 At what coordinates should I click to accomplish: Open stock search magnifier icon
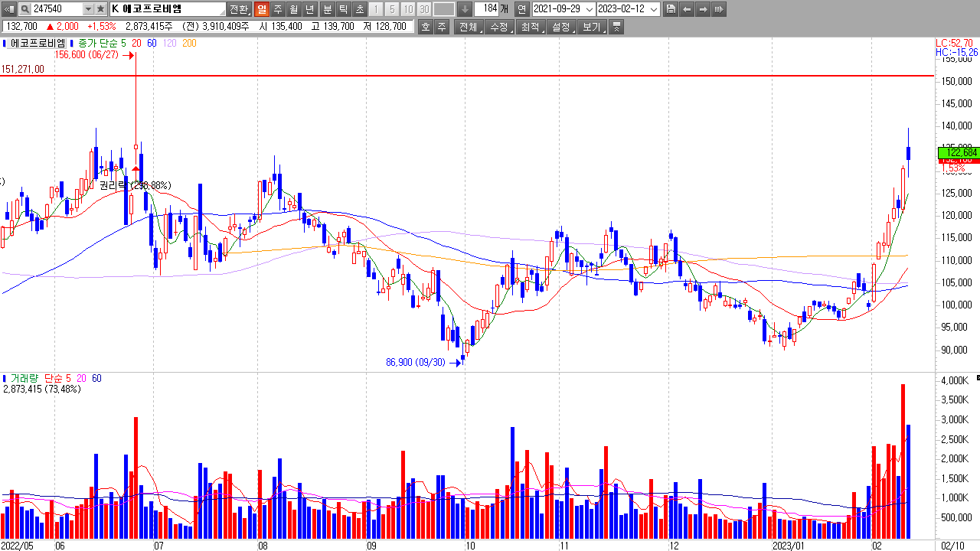pyautogui.click(x=24, y=9)
